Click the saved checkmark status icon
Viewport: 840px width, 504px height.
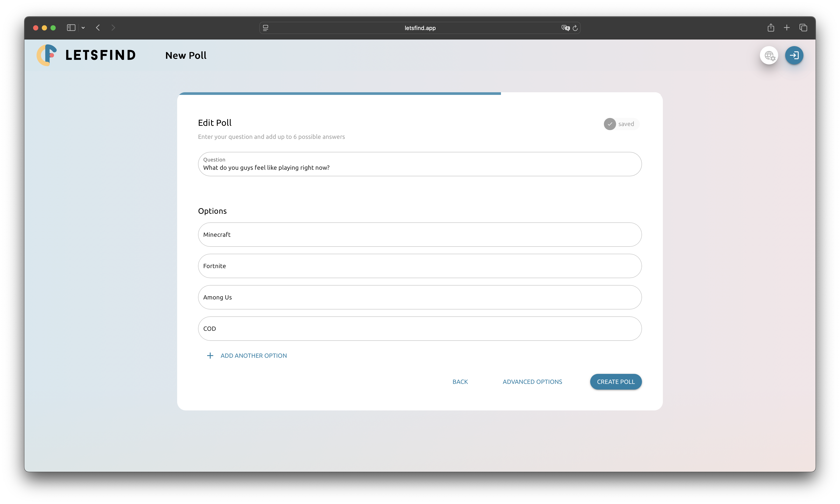[610, 124]
